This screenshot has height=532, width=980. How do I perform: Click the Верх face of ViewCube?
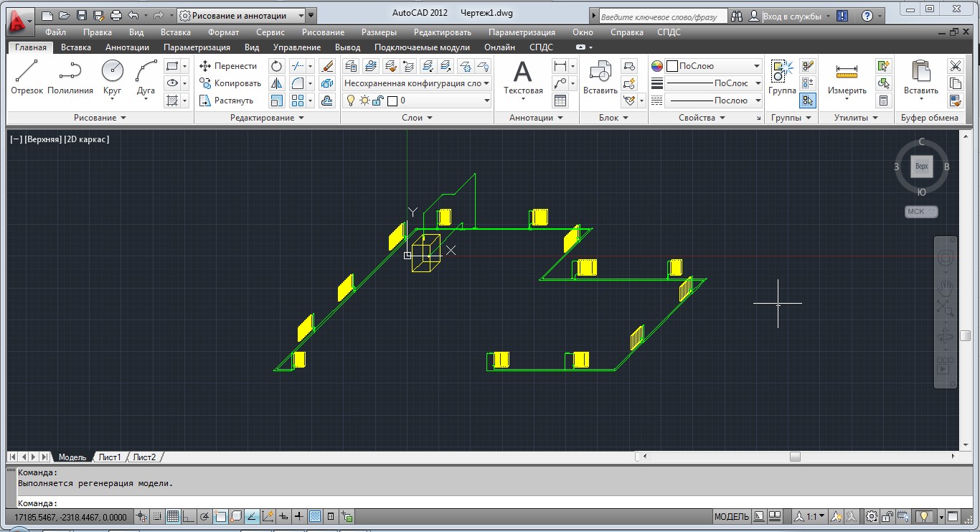pos(921,167)
